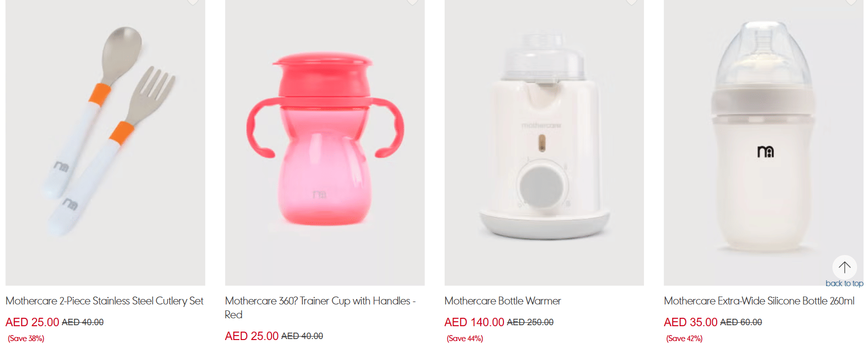The height and width of the screenshot is (343, 868).
Task: Click the cutlery set's crossed-out AED 40.00
Action: 83,322
